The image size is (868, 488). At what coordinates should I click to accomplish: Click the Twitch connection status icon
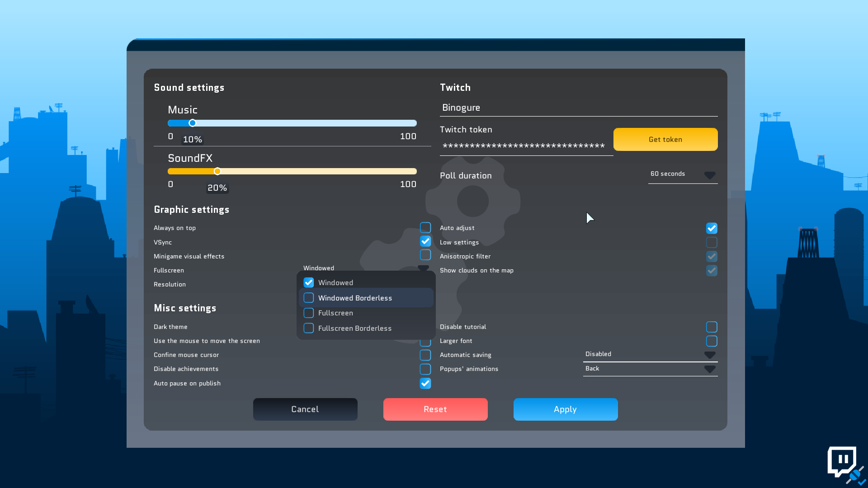click(x=846, y=465)
